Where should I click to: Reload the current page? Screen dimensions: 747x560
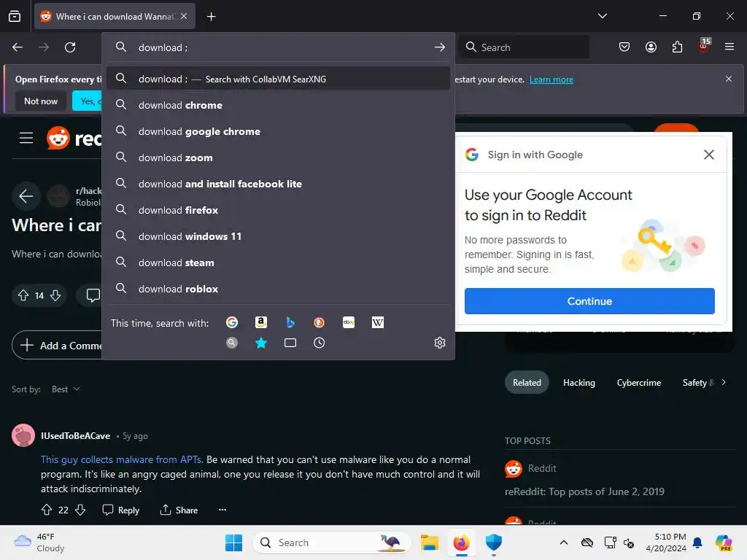click(70, 47)
